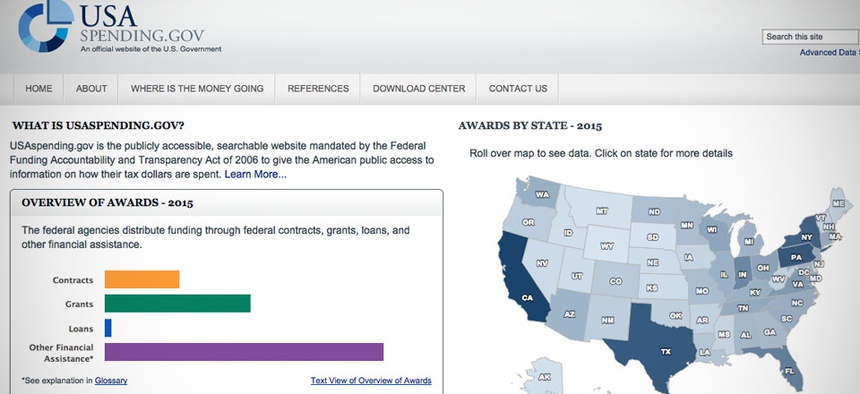Follow the Learn More link
The image size is (860, 394).
pos(255,175)
